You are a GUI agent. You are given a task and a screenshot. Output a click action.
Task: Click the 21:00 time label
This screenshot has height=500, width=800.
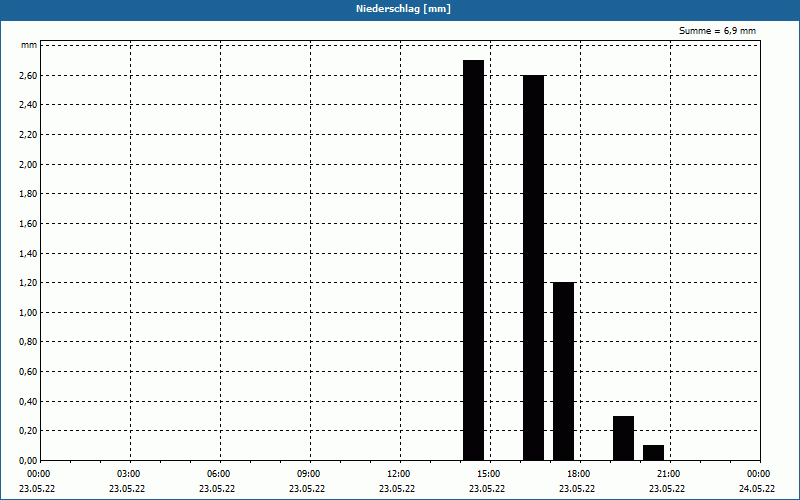[x=668, y=474]
